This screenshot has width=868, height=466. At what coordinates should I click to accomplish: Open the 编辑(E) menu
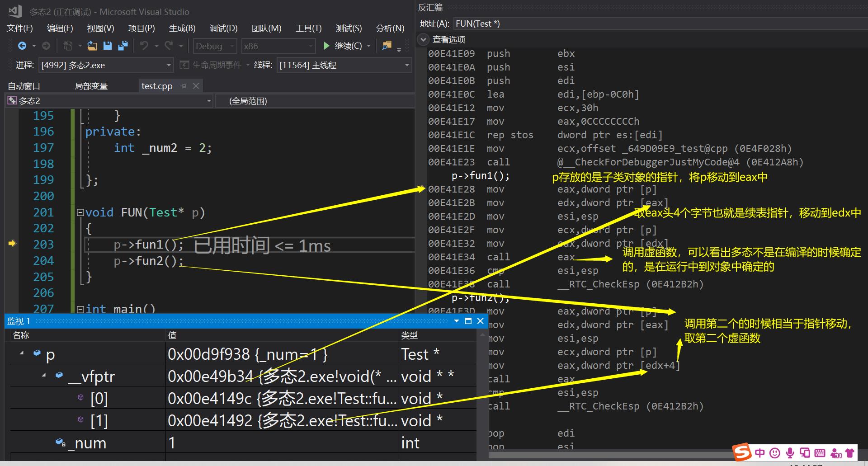click(60, 28)
